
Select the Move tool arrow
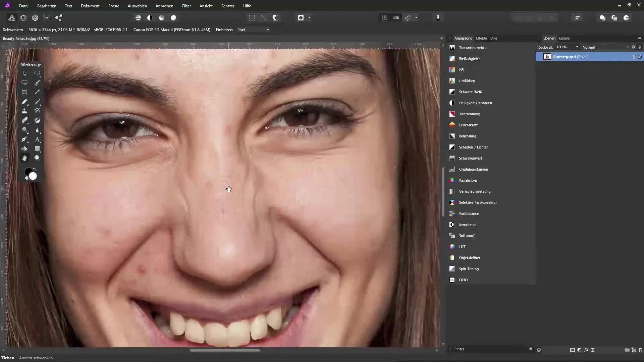pyautogui.click(x=24, y=73)
